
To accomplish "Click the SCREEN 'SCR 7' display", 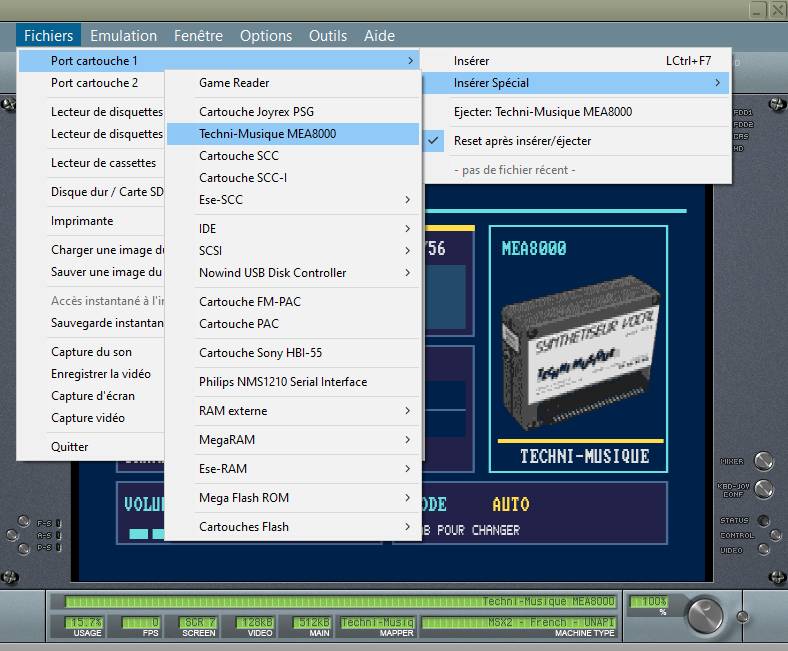I will click(x=198, y=622).
